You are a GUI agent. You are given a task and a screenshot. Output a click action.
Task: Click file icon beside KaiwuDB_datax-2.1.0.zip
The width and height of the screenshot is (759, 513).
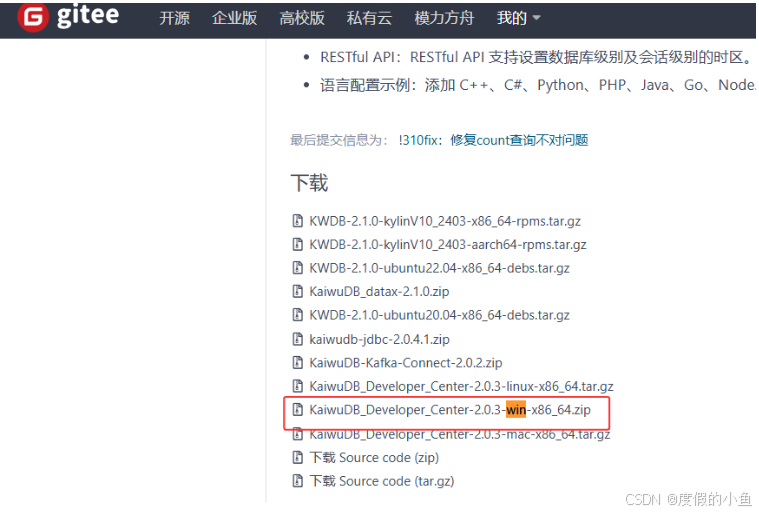297,291
